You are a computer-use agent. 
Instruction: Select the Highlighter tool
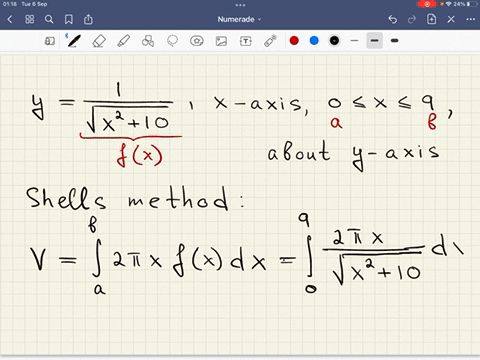pyautogui.click(x=123, y=41)
